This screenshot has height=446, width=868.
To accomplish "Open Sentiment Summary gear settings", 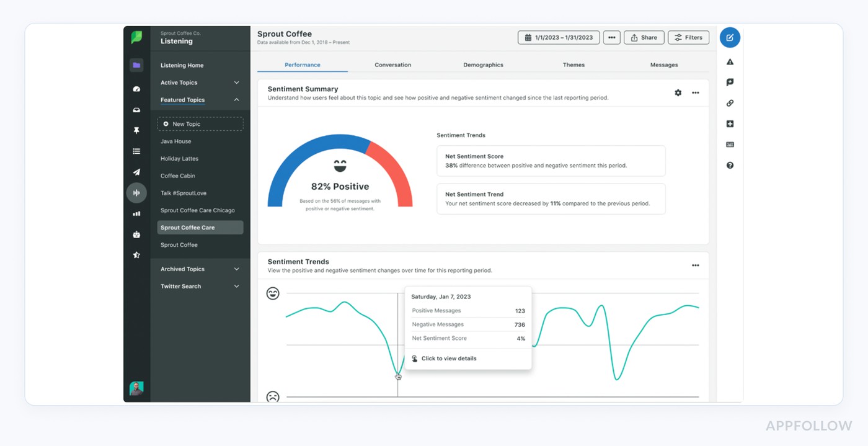I will click(678, 92).
